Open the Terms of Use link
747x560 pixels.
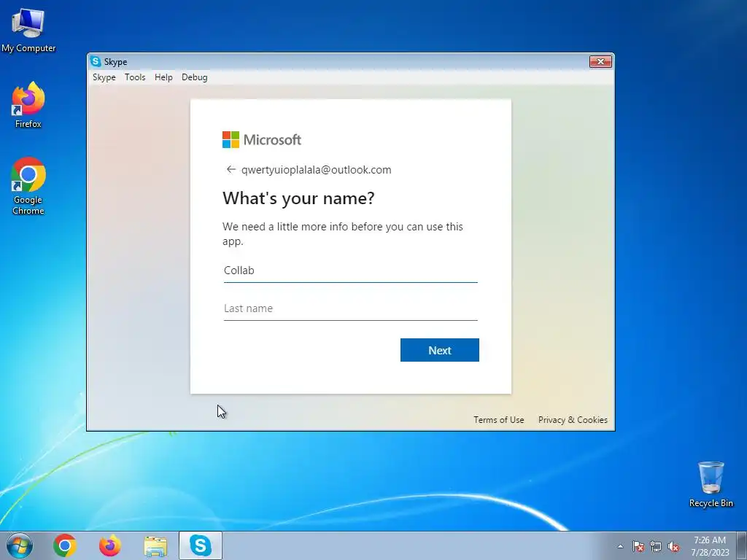pos(499,419)
